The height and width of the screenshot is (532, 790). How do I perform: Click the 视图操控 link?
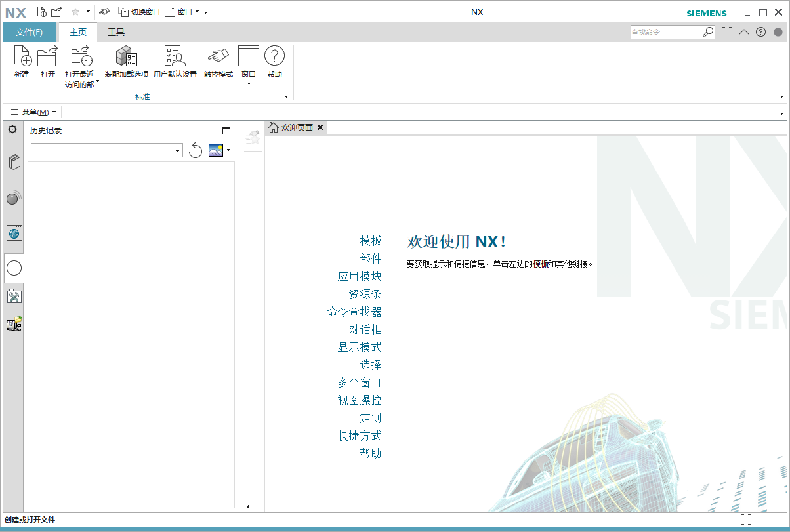pos(360,401)
